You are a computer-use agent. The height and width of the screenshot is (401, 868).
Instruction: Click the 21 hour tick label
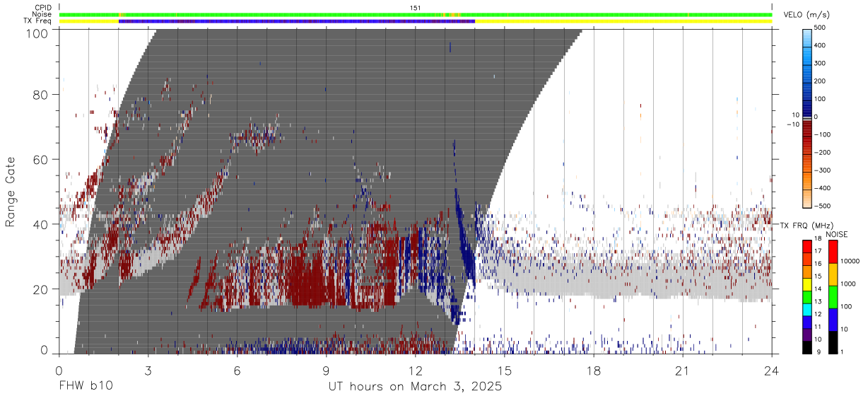682,370
